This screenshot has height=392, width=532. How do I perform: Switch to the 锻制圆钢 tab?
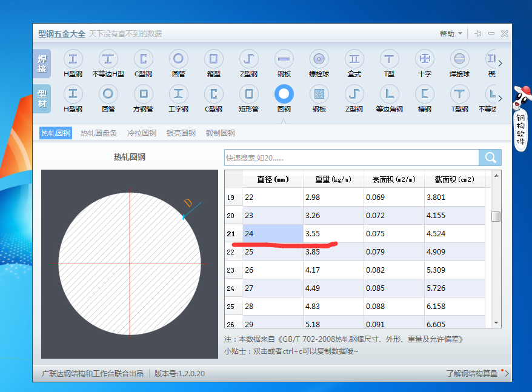(x=220, y=133)
